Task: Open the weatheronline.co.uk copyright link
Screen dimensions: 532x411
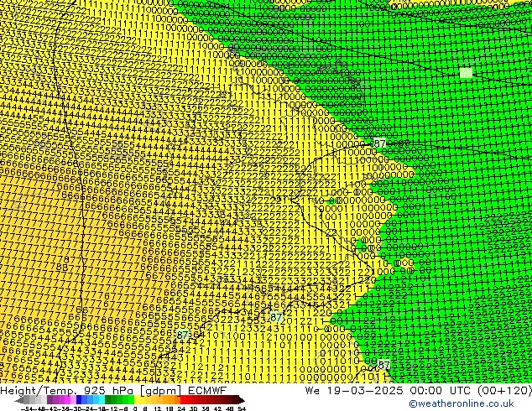Action: click(462, 403)
